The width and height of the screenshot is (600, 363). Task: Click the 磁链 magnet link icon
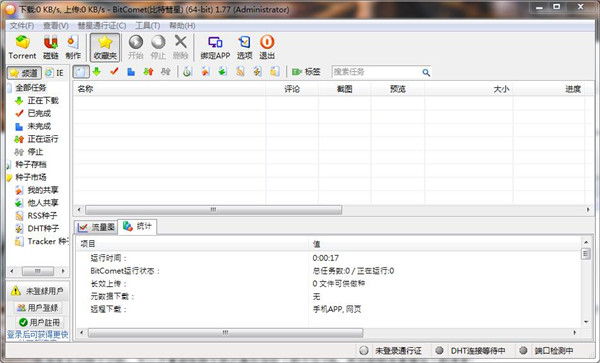(51, 47)
